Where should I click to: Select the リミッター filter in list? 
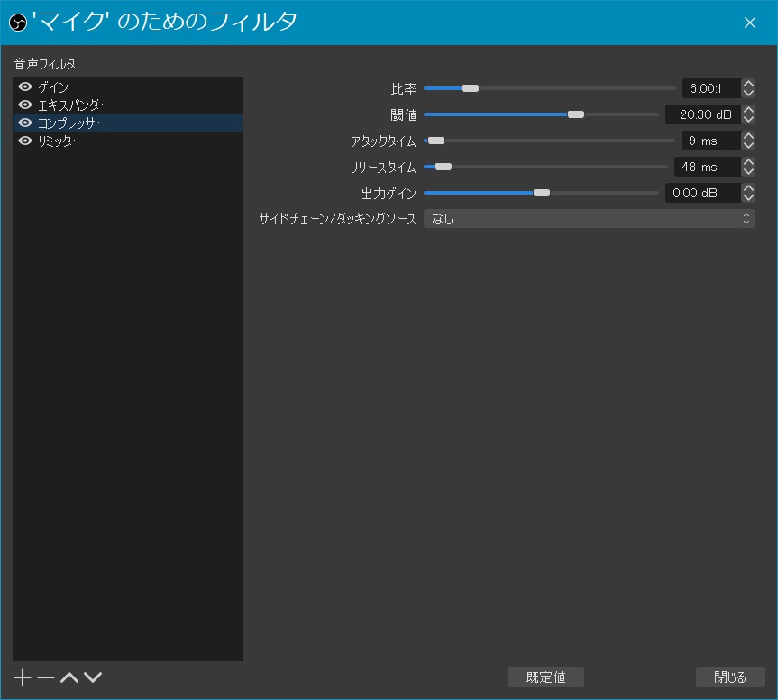pyautogui.click(x=61, y=141)
